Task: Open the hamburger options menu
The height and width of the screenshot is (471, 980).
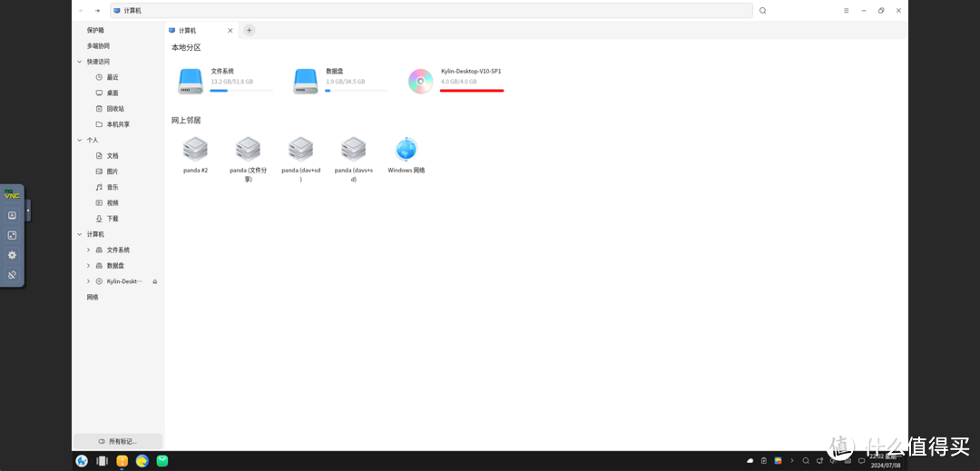Action: (x=846, y=11)
